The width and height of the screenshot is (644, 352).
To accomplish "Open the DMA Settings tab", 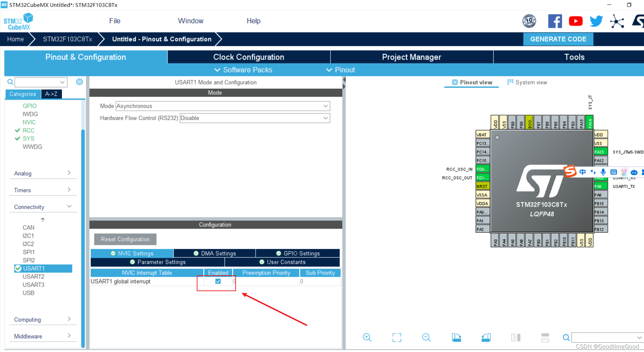I will pos(215,253).
